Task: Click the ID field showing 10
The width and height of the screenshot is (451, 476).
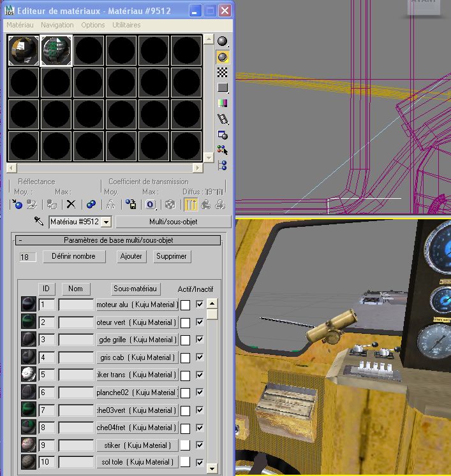Action: pyautogui.click(x=47, y=462)
